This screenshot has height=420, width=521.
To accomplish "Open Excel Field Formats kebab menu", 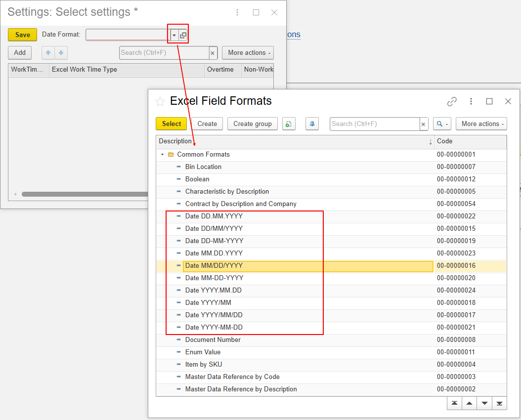I will point(471,101).
